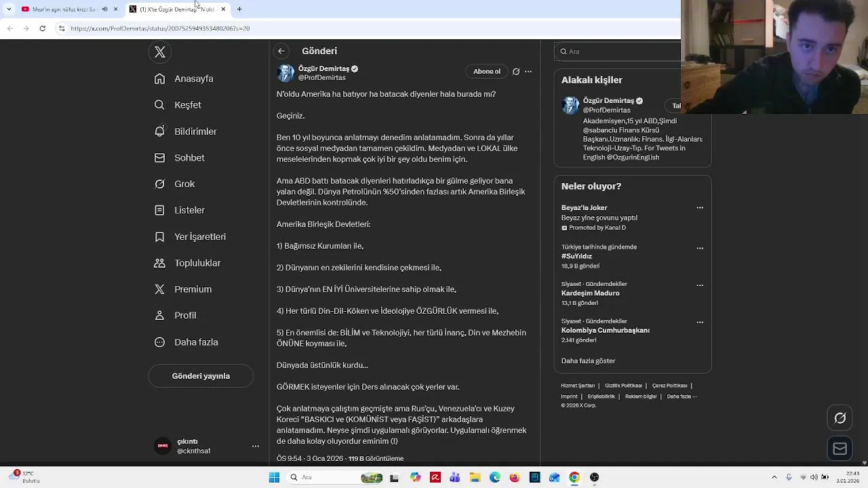Click Özgür Demirtaş avatar in Alakalı kişiler
Screen dimensions: 868x488
coord(570,105)
